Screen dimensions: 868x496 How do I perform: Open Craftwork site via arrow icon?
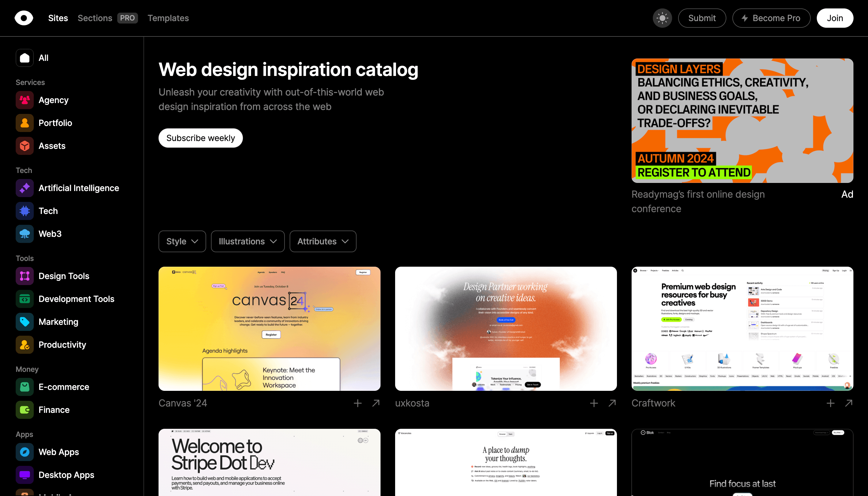[849, 403]
